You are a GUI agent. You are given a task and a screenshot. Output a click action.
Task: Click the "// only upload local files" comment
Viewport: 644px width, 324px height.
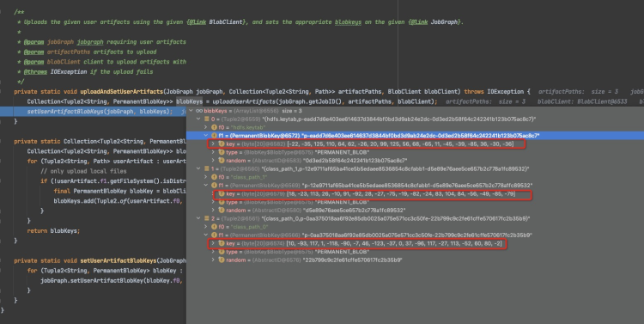click(83, 172)
